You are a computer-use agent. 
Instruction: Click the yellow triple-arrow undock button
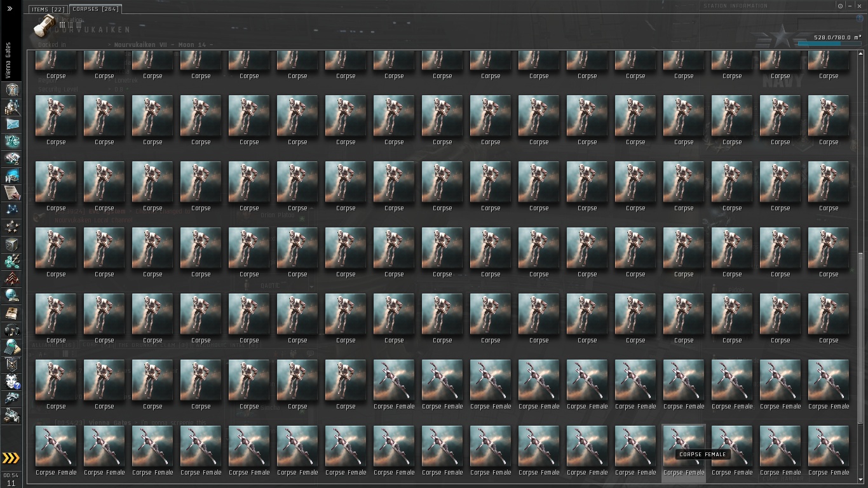(x=11, y=458)
